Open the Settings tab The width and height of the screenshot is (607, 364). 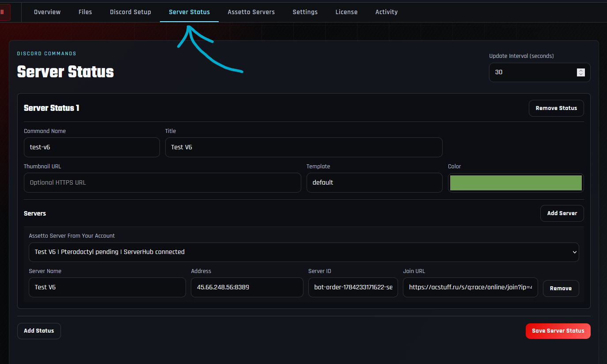(305, 12)
